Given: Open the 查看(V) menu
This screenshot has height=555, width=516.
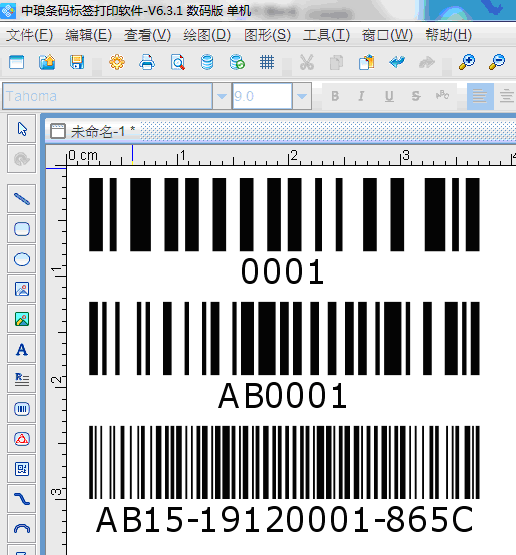Looking at the screenshot, I should pos(148,35).
